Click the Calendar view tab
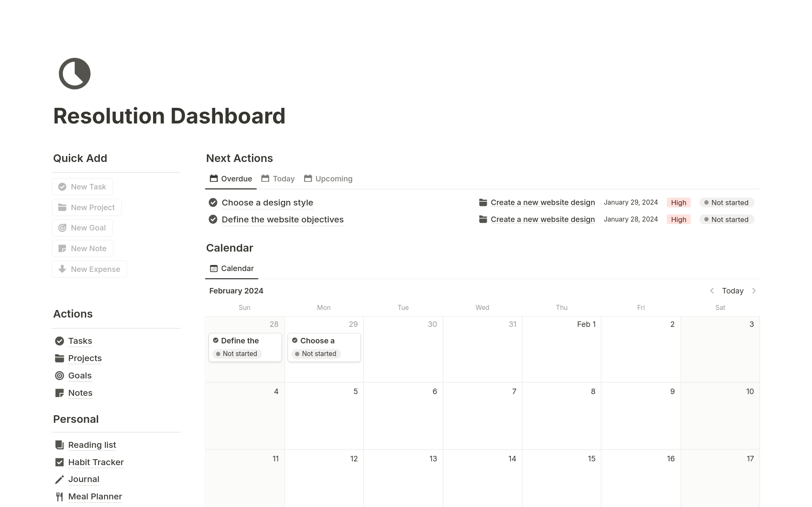Image resolution: width=812 pixels, height=507 pixels. [x=233, y=268]
